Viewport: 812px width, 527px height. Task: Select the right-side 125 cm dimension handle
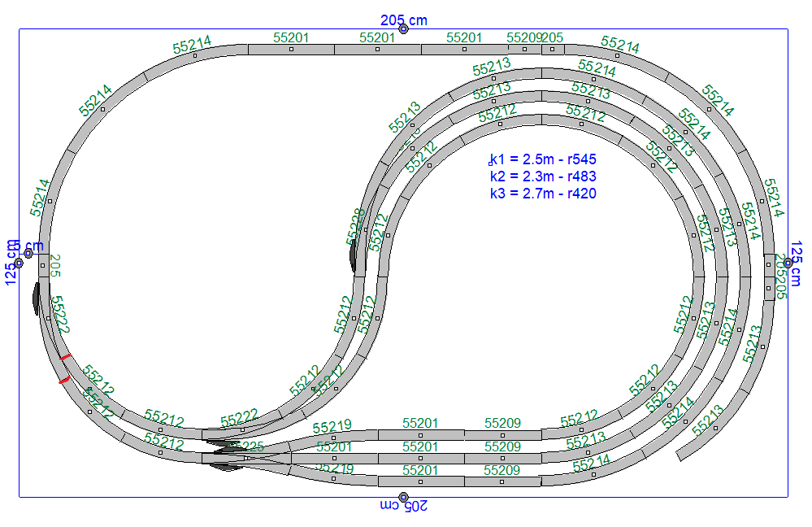click(788, 263)
